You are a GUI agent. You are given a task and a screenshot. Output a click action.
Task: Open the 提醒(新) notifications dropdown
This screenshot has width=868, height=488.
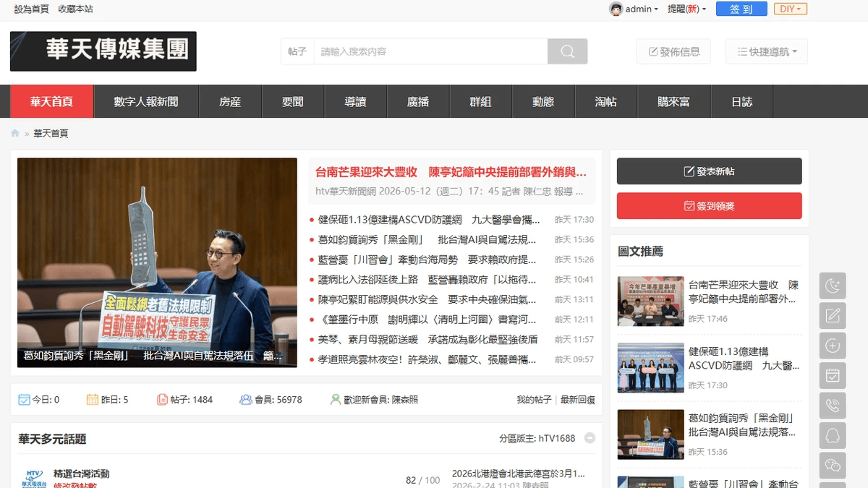[686, 9]
